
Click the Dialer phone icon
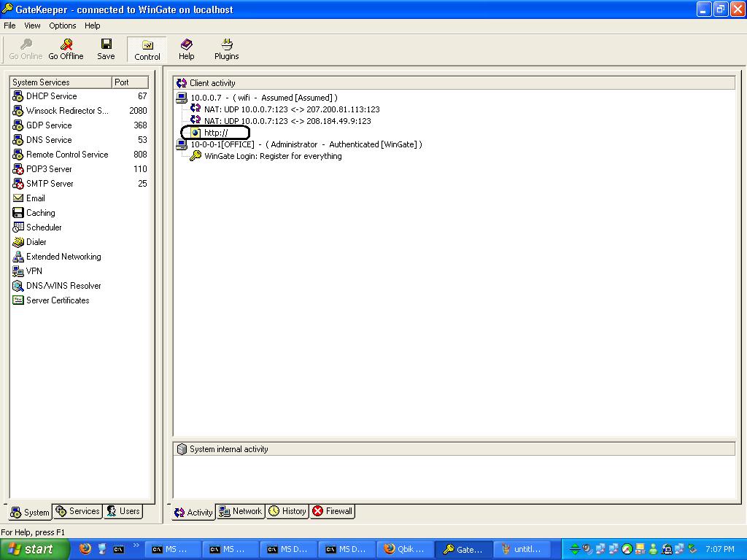(x=18, y=242)
